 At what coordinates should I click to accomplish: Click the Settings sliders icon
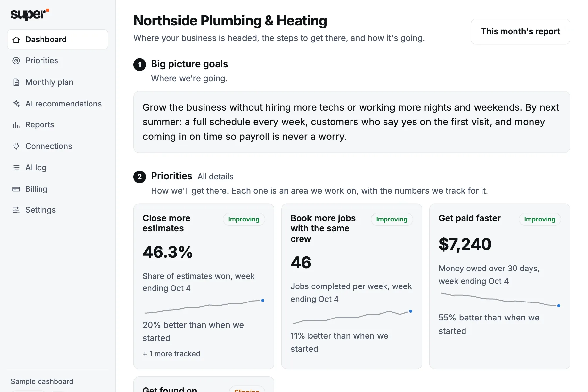pyautogui.click(x=16, y=210)
